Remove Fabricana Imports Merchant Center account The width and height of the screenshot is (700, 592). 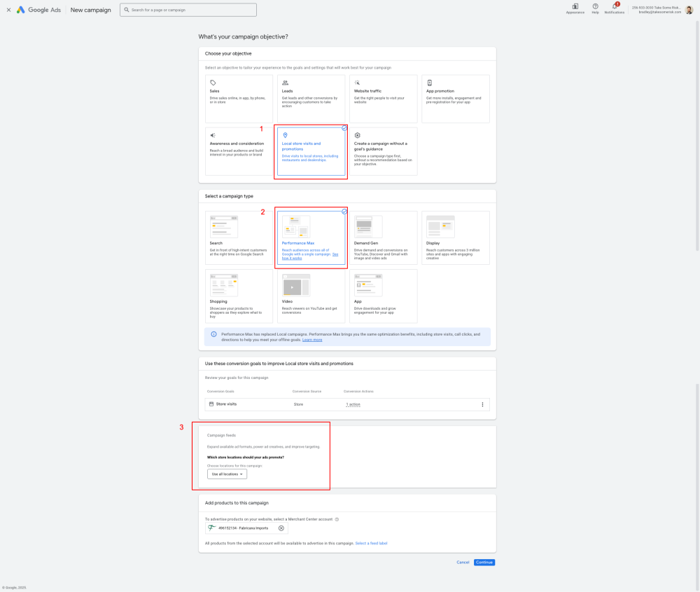(281, 528)
